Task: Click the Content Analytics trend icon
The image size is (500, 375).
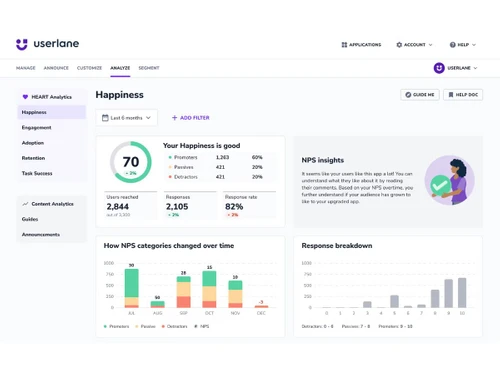Action: coord(25,204)
